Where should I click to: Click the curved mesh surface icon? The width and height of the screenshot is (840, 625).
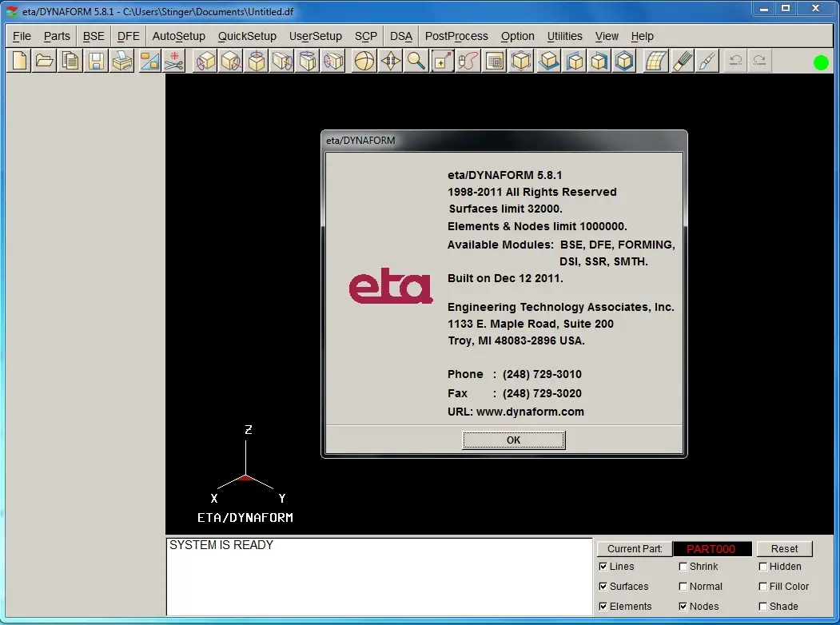[x=655, y=61]
